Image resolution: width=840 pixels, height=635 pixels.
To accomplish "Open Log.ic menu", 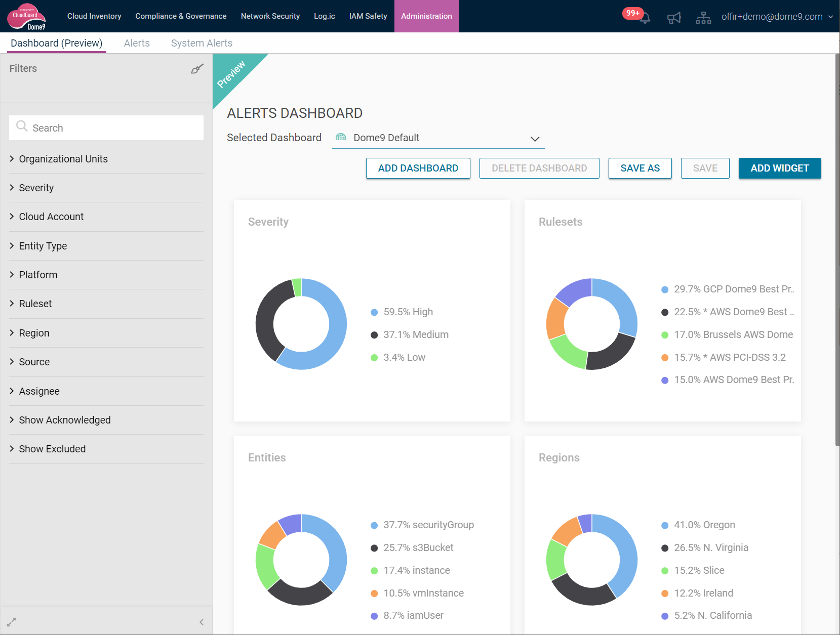I will 325,16.
